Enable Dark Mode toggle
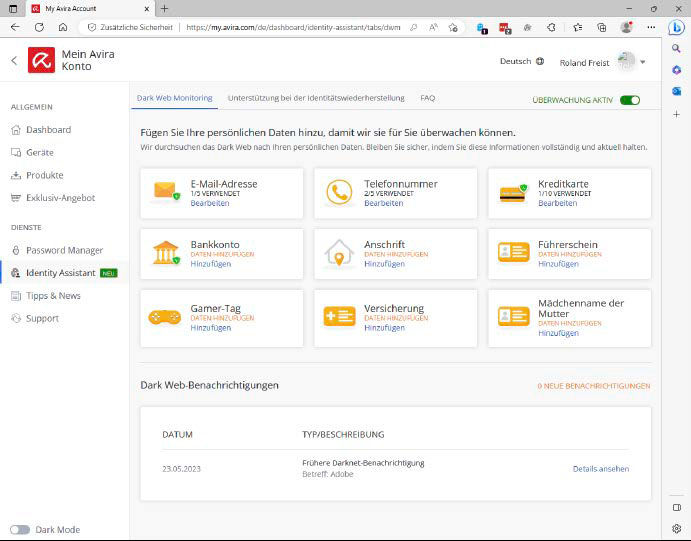Image resolution: width=691 pixels, height=541 pixels. tap(20, 530)
